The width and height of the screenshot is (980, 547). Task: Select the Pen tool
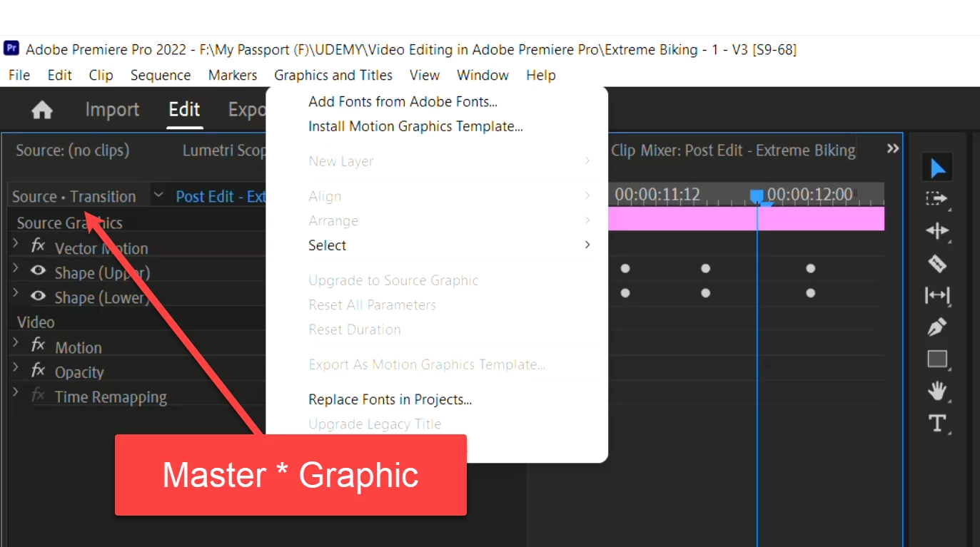click(x=937, y=327)
